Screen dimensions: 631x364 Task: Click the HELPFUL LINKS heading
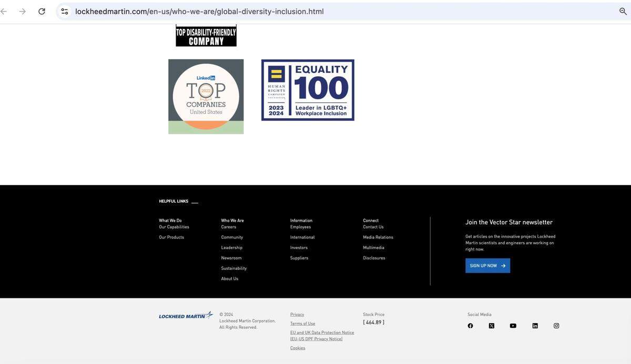174,201
